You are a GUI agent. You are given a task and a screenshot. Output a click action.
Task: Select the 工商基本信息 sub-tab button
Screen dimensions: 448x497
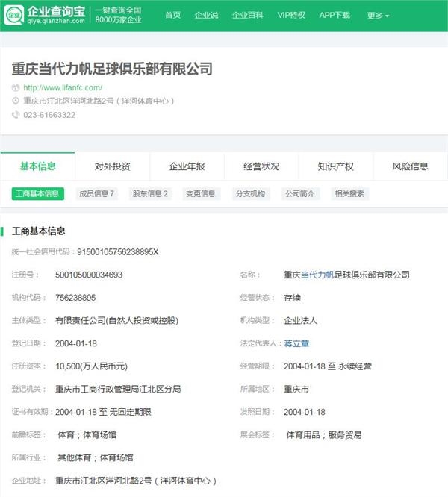tap(38, 194)
